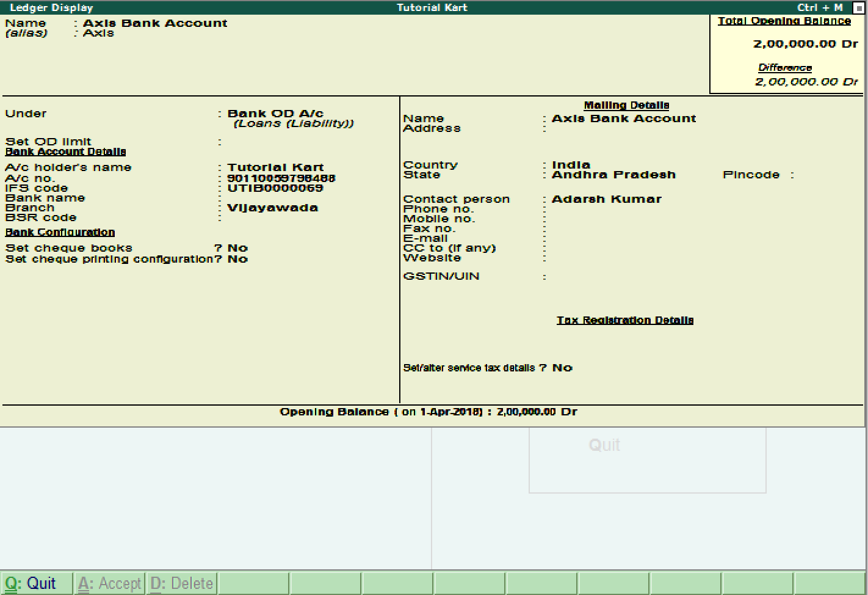
Task: Click the small square icon in title bar
Action: (x=858, y=8)
